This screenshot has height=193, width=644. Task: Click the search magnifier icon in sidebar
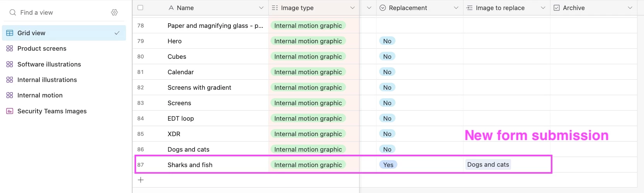13,12
